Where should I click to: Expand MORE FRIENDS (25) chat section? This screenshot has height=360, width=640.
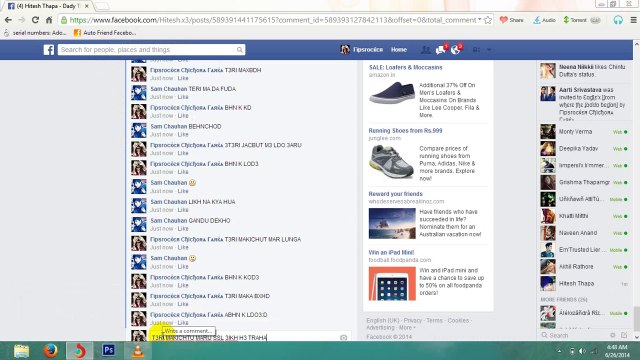564,300
